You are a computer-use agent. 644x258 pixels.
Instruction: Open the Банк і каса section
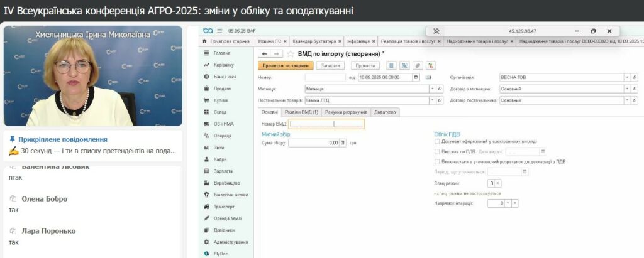point(225,77)
